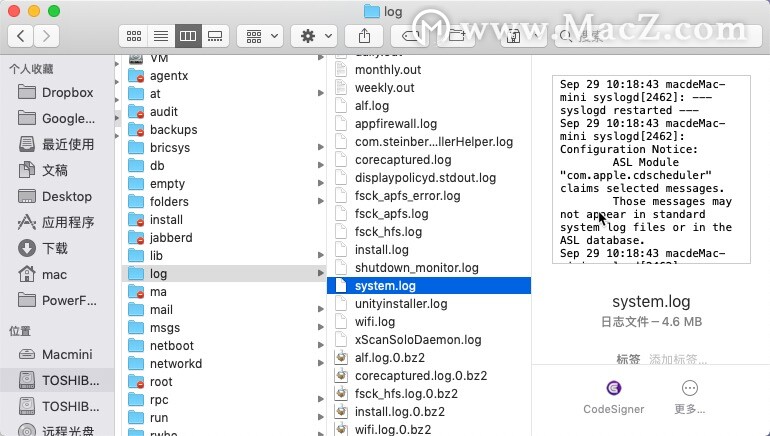Expand the db folder arrow

pos(321,165)
